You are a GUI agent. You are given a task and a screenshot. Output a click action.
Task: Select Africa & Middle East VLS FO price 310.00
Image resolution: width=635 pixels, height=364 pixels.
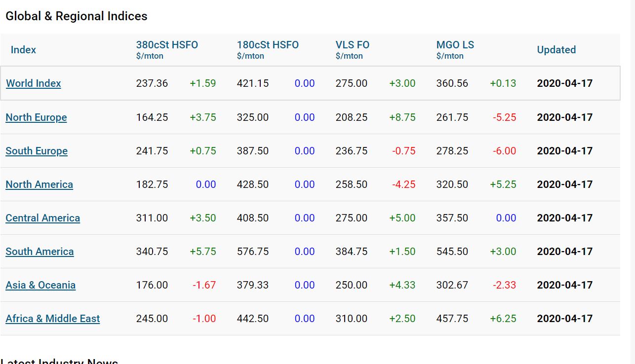tap(352, 319)
